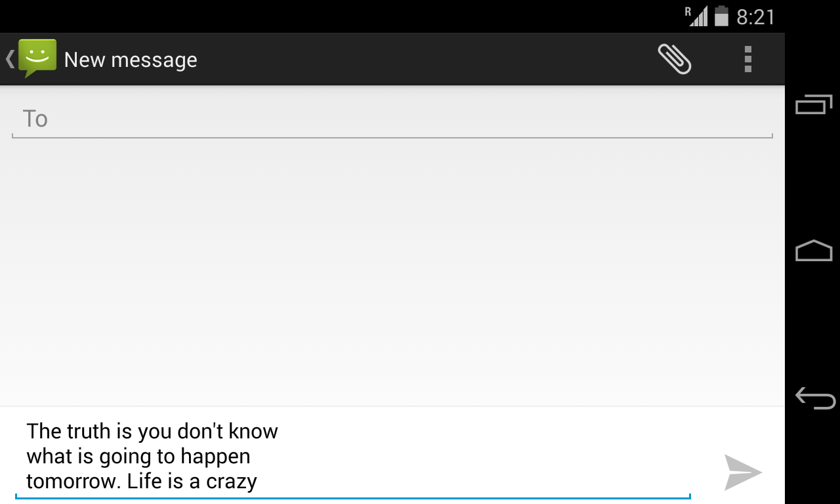Tap the Android Home navigation button
Screen dimensions: 840x504
(x=814, y=251)
